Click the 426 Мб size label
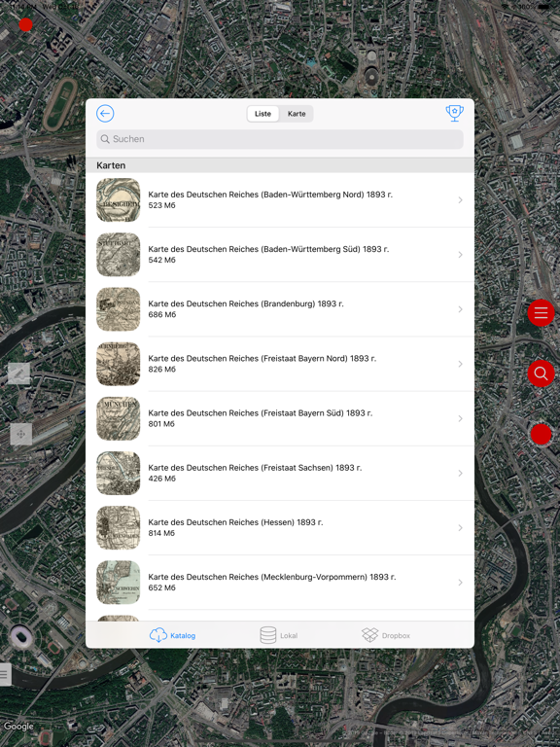Image resolution: width=560 pixels, height=747 pixels. [162, 479]
